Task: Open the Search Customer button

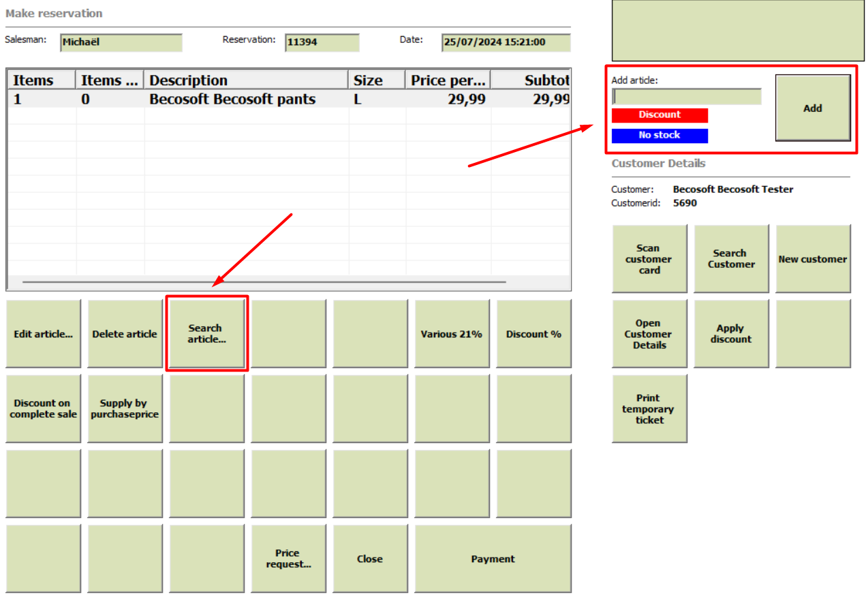Action: click(x=732, y=259)
